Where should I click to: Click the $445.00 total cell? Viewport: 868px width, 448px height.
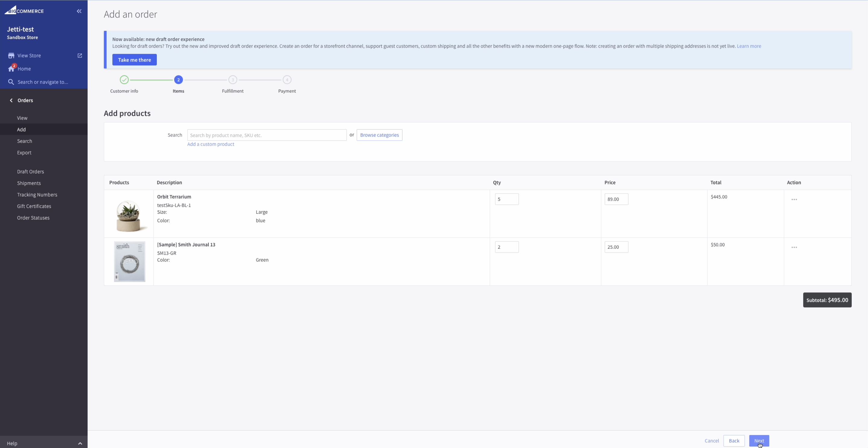pyautogui.click(x=719, y=197)
